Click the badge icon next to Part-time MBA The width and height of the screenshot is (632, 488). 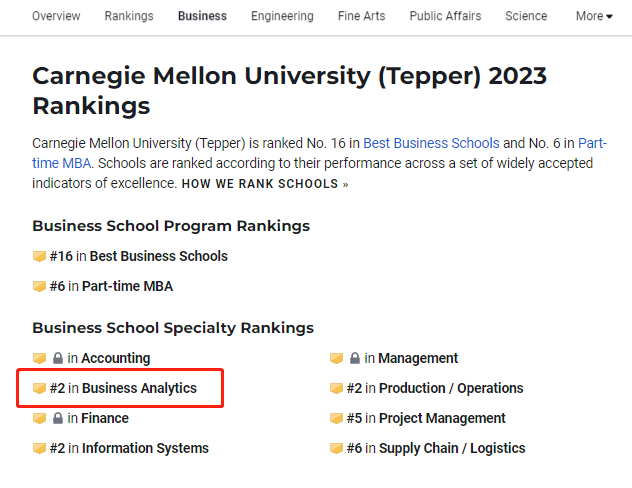coord(39,287)
